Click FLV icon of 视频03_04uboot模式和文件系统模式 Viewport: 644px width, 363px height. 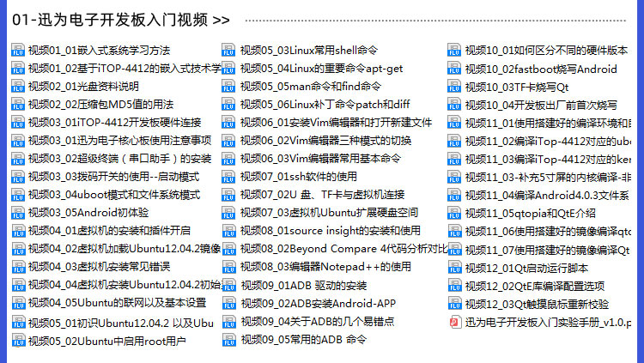[18, 195]
